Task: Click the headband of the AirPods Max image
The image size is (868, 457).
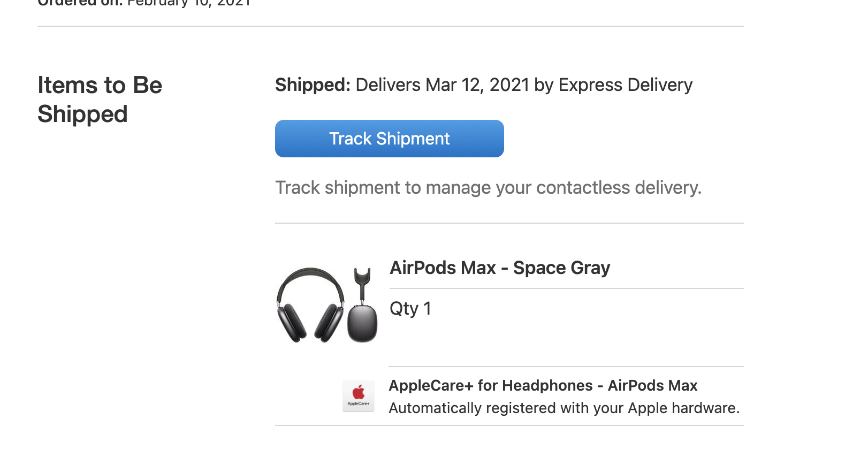Action: [x=310, y=274]
